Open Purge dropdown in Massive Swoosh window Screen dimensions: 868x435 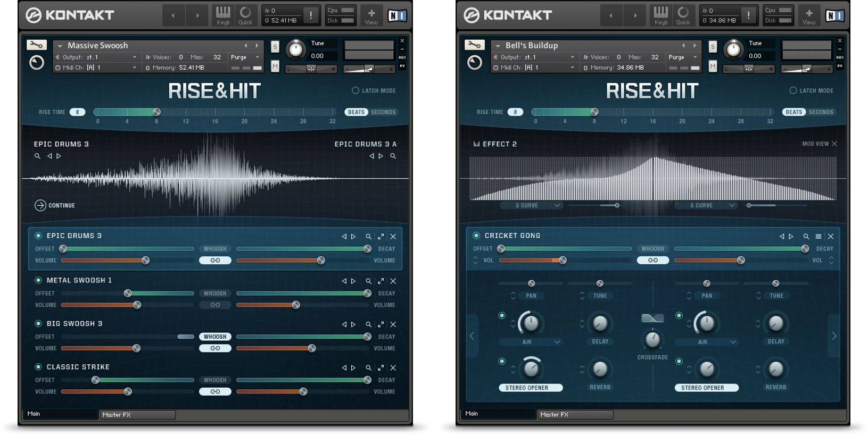245,57
